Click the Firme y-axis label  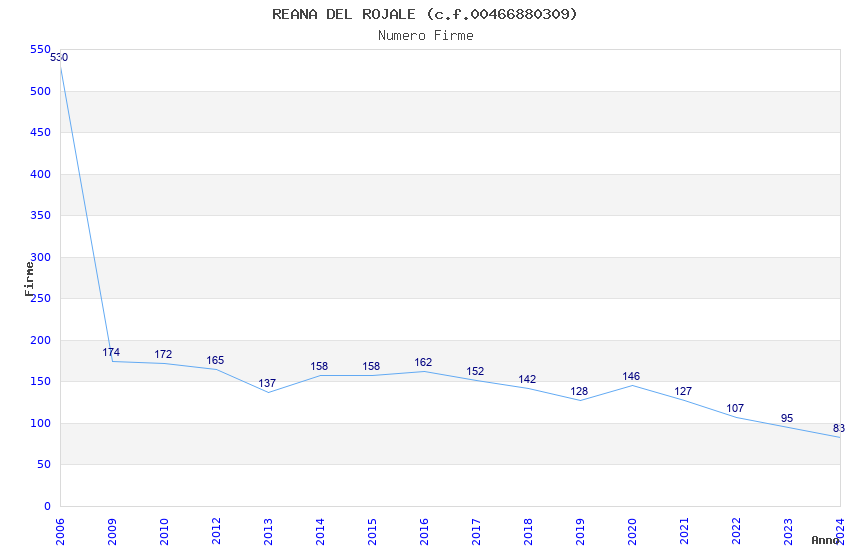(29, 279)
